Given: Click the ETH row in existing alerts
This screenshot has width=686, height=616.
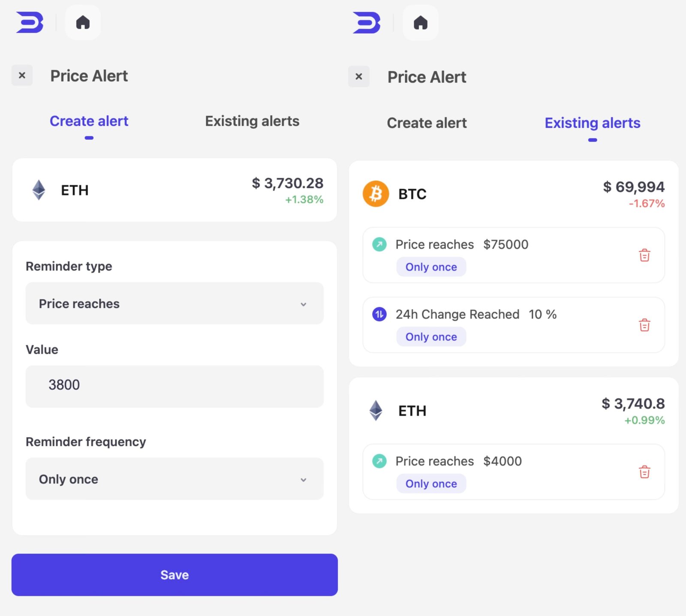Looking at the screenshot, I should coord(513,411).
